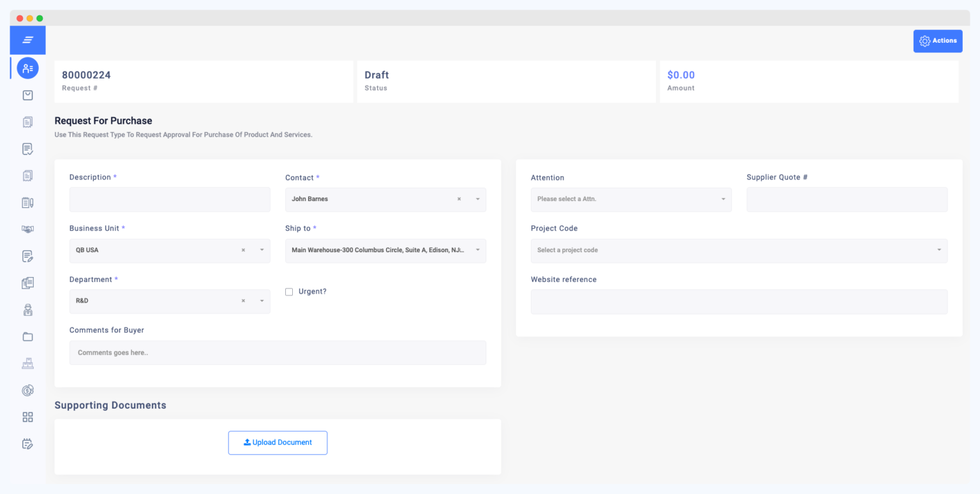Select the highlighted contact/requests icon in sidebar
Viewport: 980px width, 494px height.
(x=27, y=68)
